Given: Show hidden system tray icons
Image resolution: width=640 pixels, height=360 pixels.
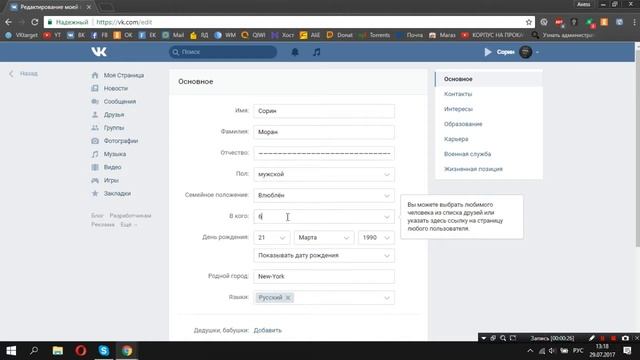Looking at the screenshot, I should [530, 351].
